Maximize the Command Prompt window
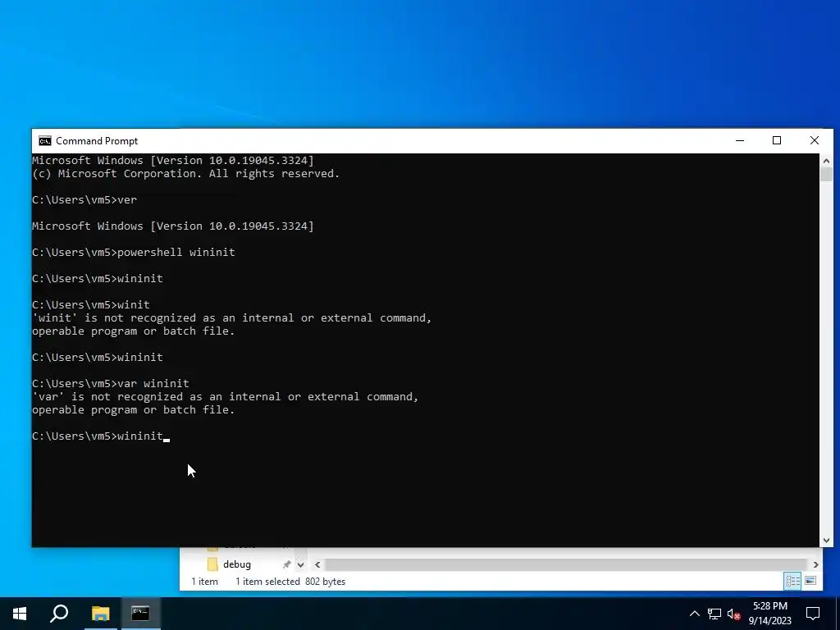Viewport: 840px width, 630px height. point(777,140)
